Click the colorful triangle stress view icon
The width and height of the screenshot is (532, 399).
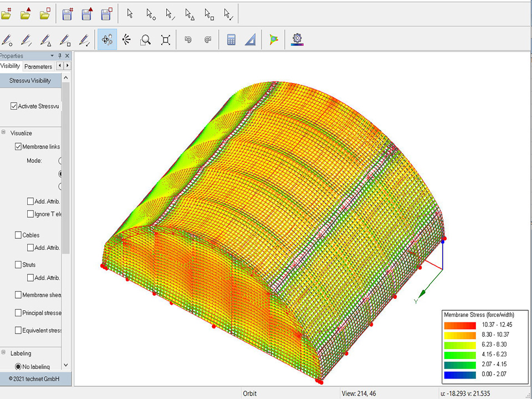[x=274, y=40]
